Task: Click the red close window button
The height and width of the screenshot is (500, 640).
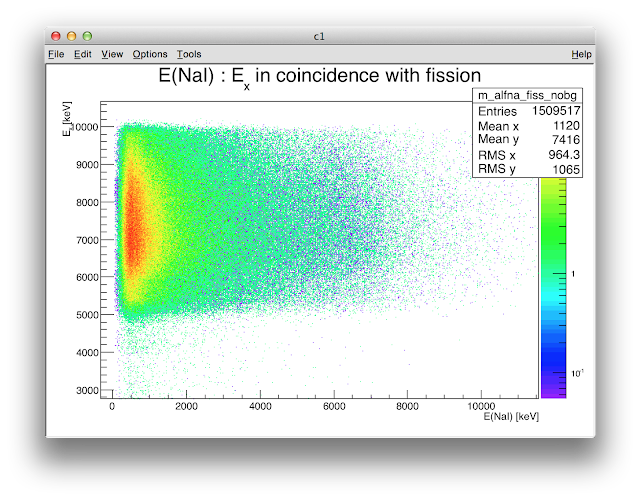Action: [x=56, y=36]
